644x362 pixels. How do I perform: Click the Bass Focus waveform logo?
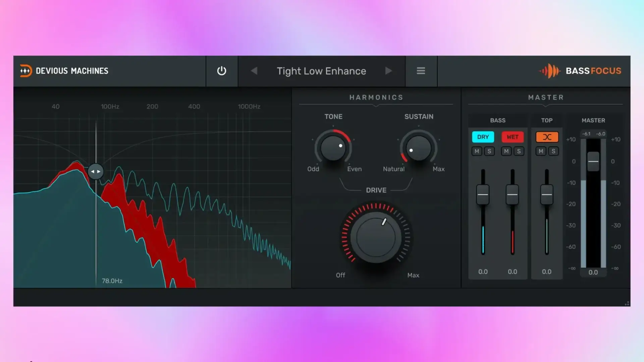pos(549,71)
